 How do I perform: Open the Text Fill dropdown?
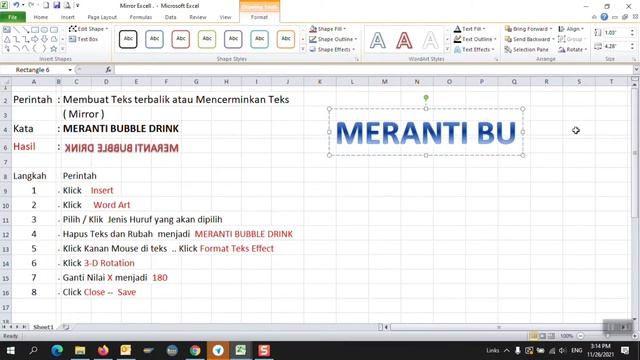469,29
